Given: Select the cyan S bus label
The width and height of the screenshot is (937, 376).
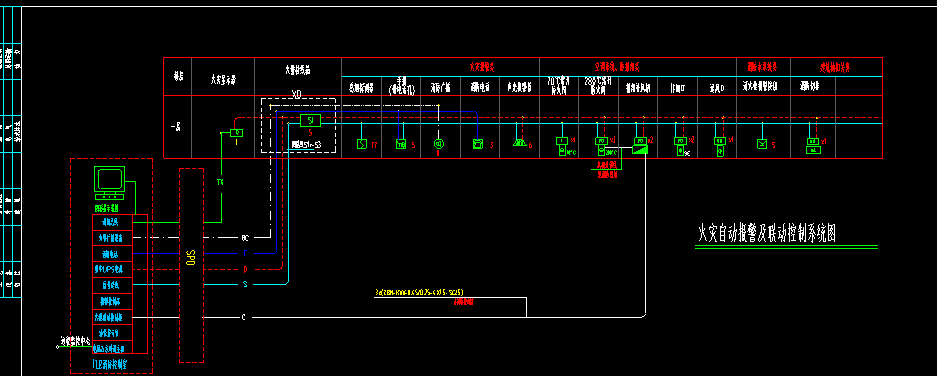Looking at the screenshot, I should coord(244,285).
